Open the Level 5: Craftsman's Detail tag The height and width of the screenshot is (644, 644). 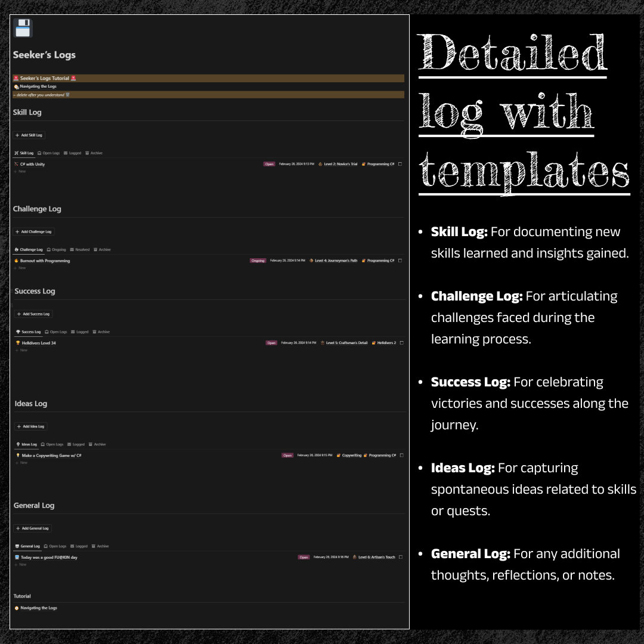point(345,343)
